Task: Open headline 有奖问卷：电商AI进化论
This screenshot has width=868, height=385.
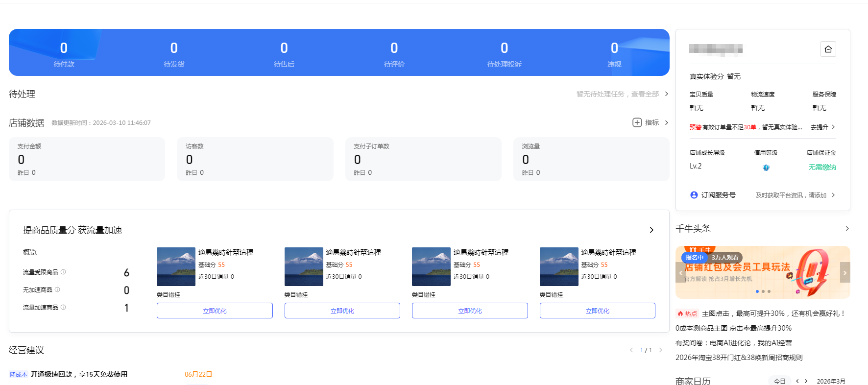Action: pos(733,343)
